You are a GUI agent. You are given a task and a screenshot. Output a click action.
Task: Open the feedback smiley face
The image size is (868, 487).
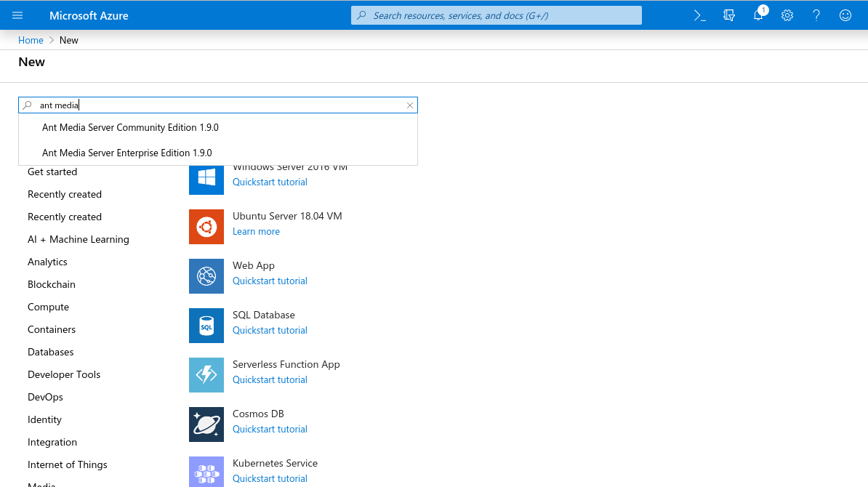(845, 15)
